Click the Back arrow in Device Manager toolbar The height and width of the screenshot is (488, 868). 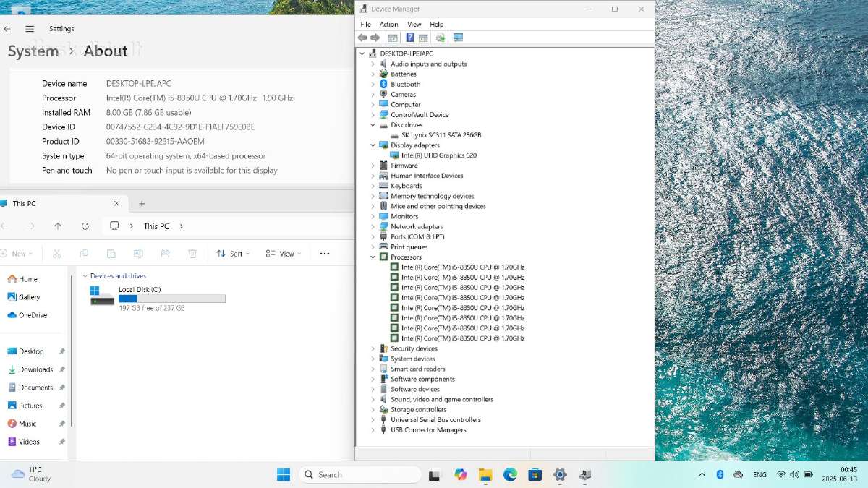(x=364, y=38)
